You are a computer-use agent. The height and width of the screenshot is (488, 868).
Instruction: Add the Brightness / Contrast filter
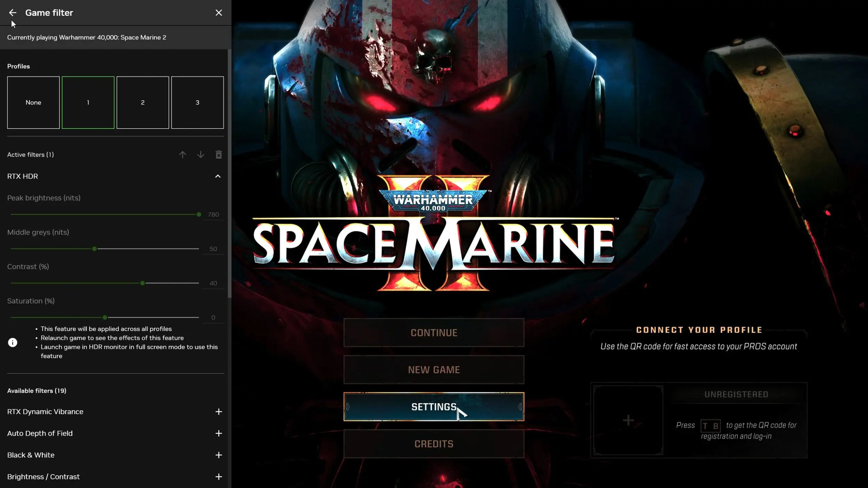(219, 477)
